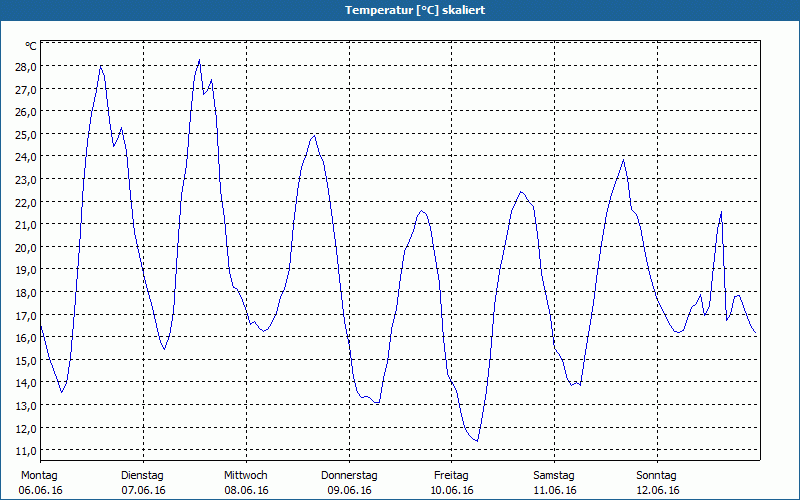Image resolution: width=800 pixels, height=500 pixels.
Task: Click Saturday's curve peak near 24 degrees
Action: [x=623, y=160]
